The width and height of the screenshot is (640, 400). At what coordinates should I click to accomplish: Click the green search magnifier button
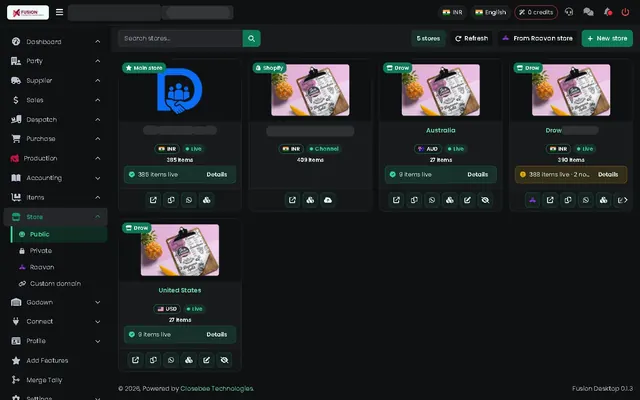(x=251, y=38)
